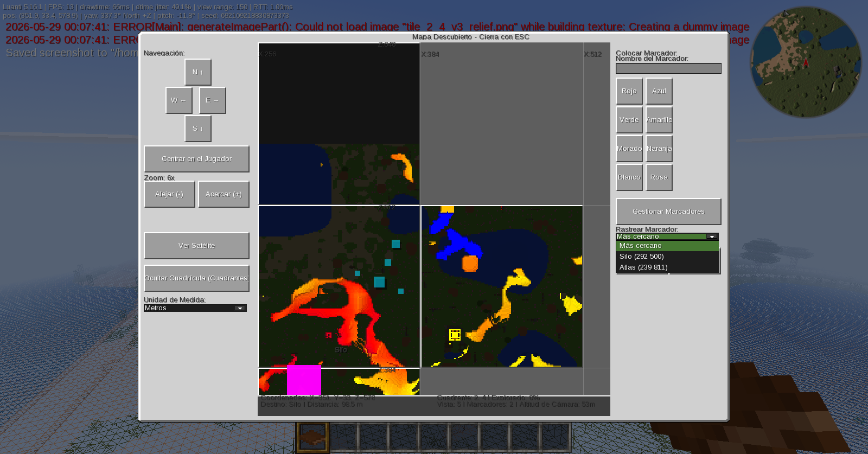Select Silo (292 500) marker option

tap(667, 257)
